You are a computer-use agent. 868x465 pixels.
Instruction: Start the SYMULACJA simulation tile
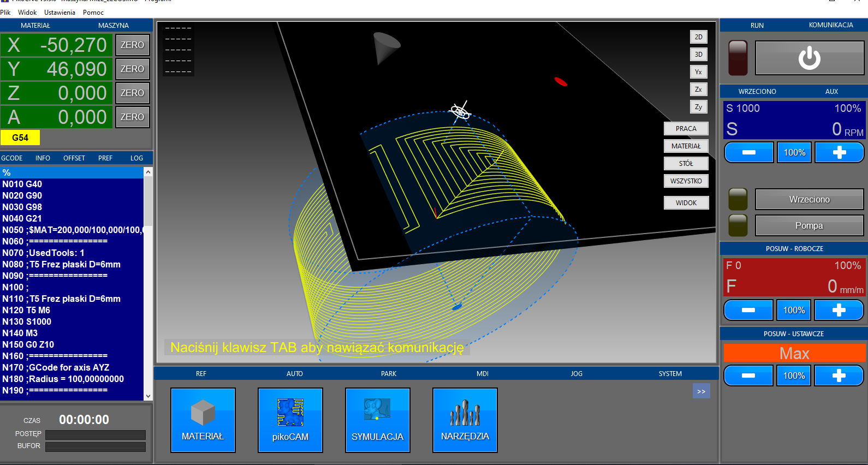click(378, 420)
